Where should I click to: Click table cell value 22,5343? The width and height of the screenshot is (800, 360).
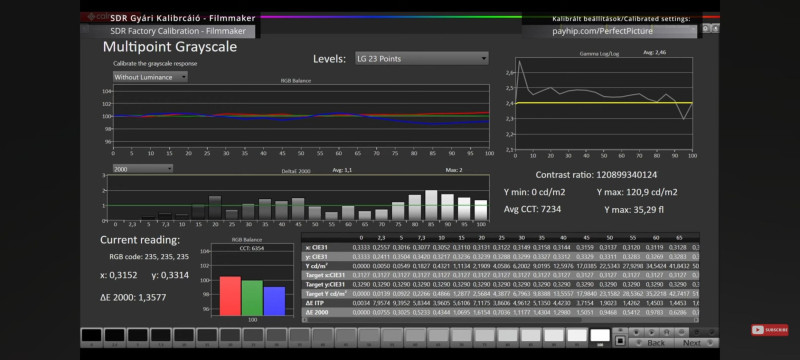click(x=610, y=266)
